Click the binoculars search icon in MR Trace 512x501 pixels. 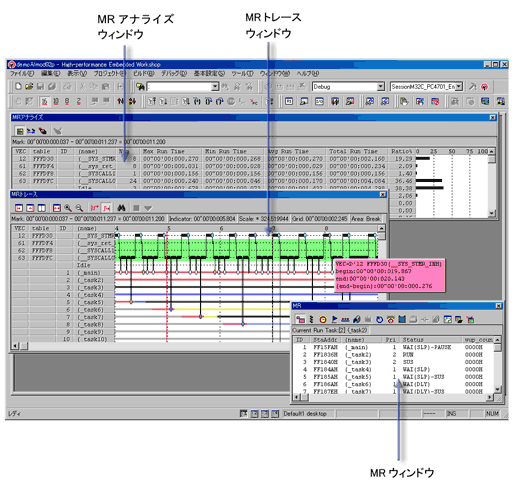[121, 208]
